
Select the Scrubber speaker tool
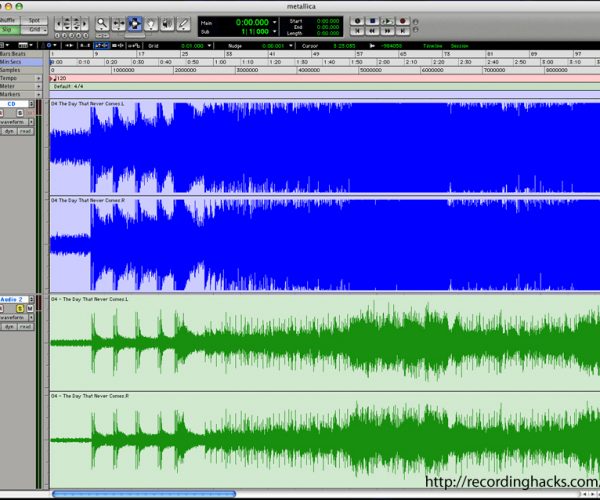tap(167, 24)
